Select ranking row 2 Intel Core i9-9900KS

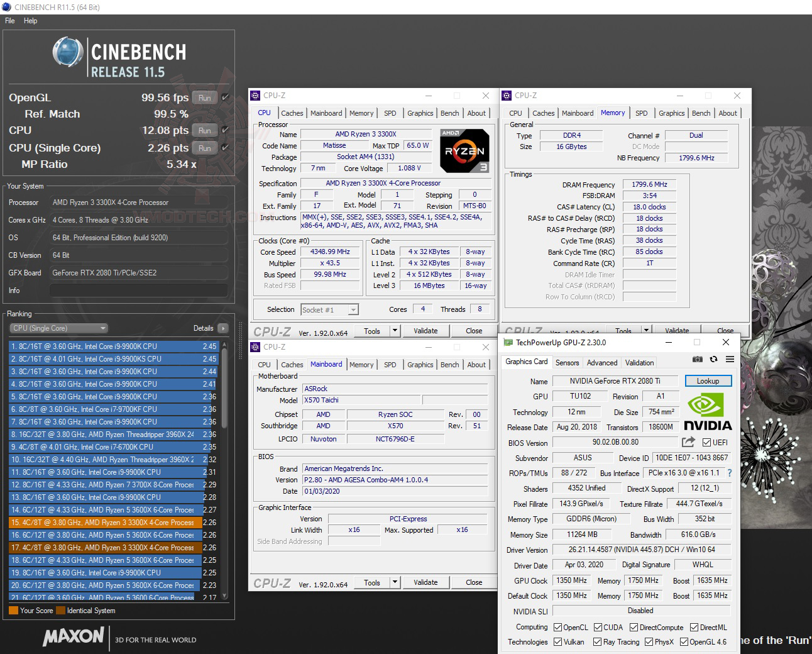(x=113, y=358)
